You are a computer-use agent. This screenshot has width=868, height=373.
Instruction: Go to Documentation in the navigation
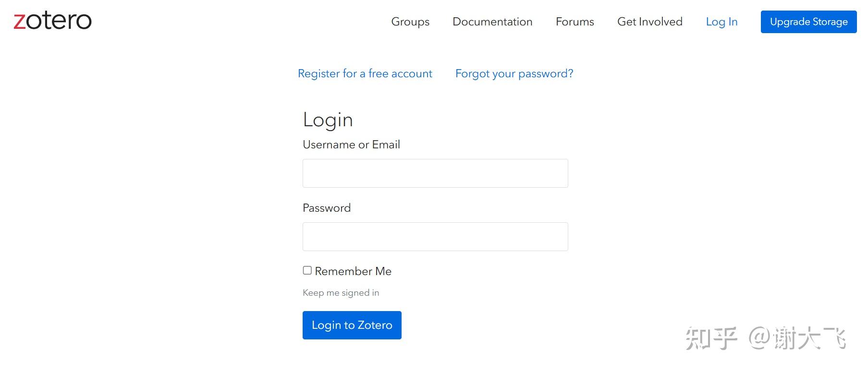(x=492, y=22)
